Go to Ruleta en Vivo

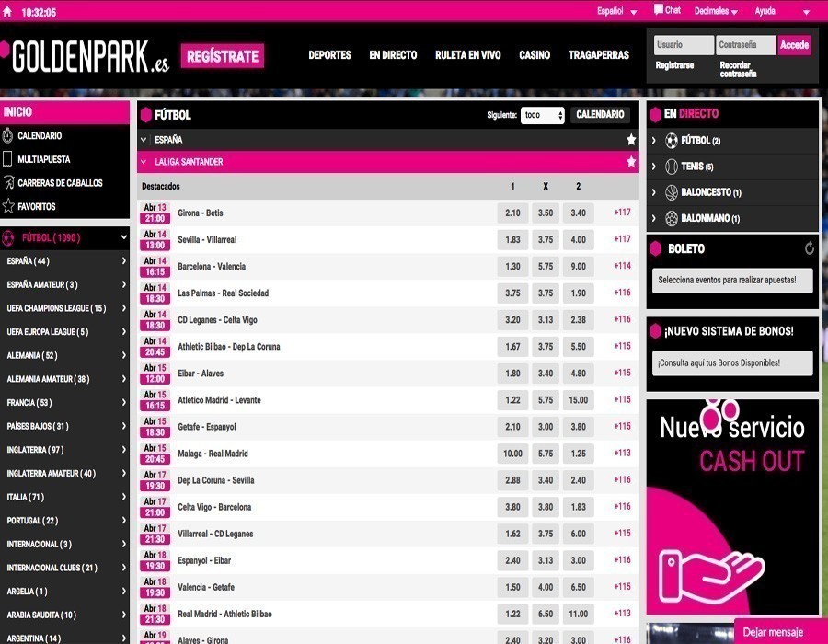click(468, 55)
